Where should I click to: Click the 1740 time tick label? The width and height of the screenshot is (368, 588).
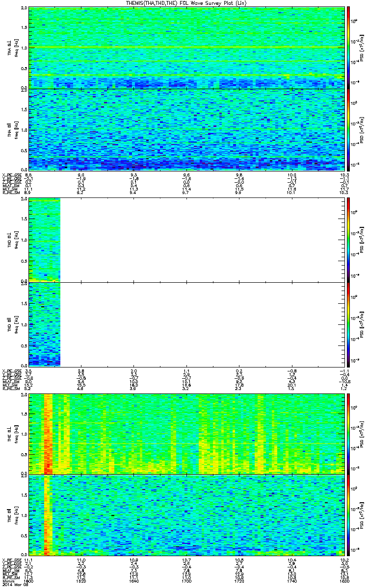(292, 581)
